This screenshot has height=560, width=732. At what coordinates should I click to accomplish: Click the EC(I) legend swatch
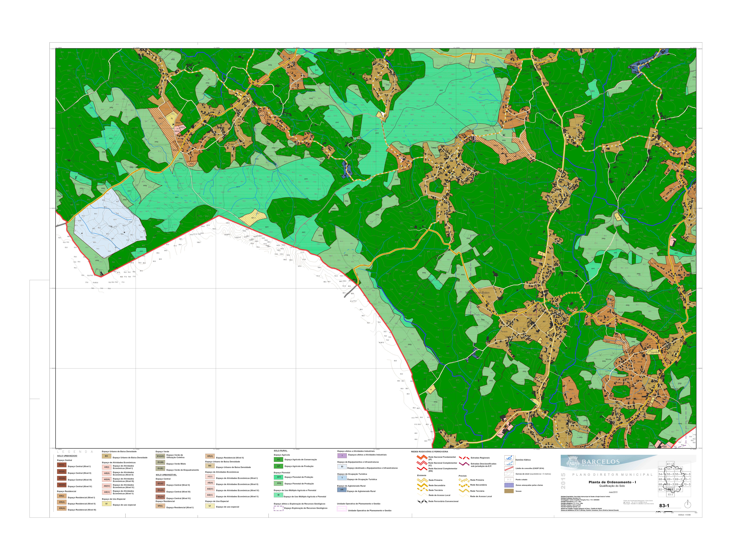62,465
